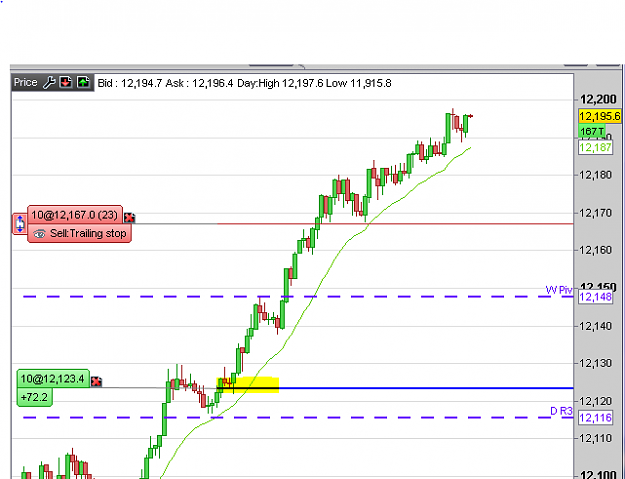Click the 12,160 price scale label

click(x=595, y=250)
